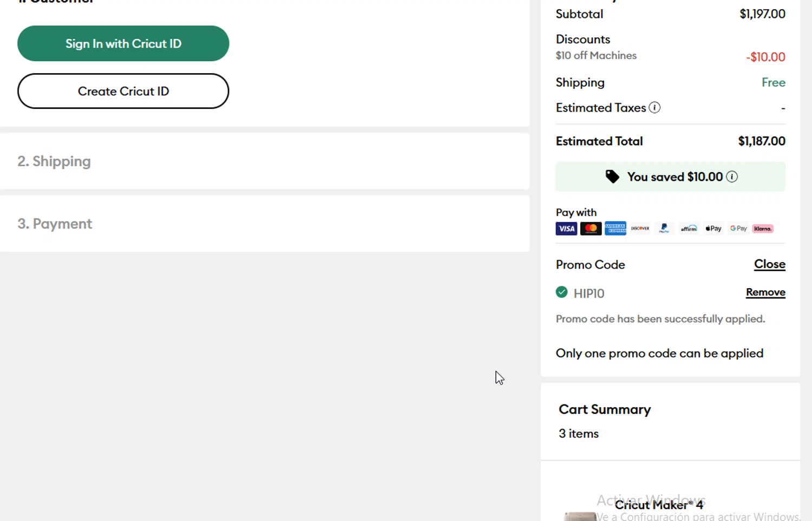Show info about the $10.00 savings
Image resolution: width=812 pixels, height=521 pixels.
point(732,177)
